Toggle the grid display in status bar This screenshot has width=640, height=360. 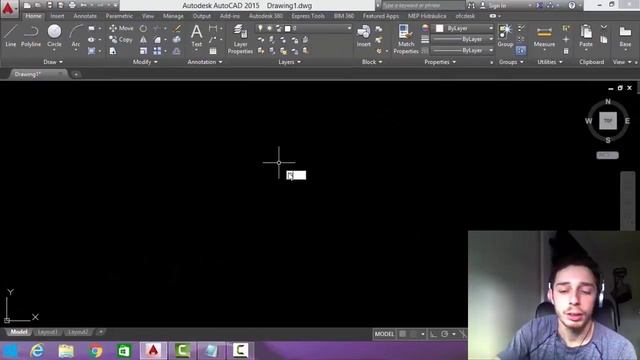pos(403,334)
